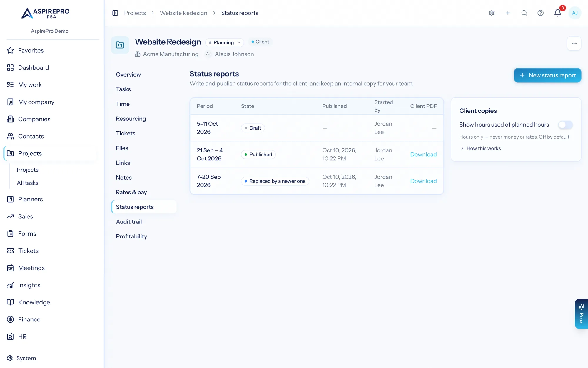Create a New status report

coord(547,75)
